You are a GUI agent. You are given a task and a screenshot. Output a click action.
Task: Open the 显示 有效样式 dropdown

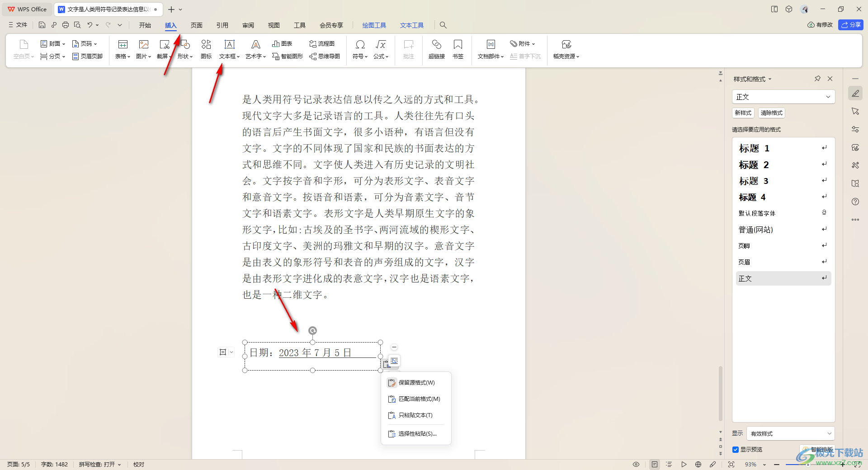point(791,433)
